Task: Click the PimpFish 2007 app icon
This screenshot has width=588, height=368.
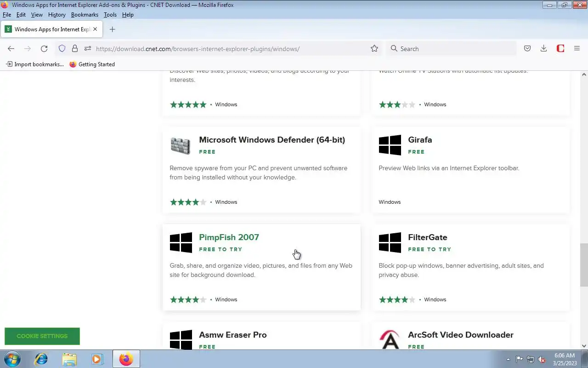Action: tap(181, 242)
